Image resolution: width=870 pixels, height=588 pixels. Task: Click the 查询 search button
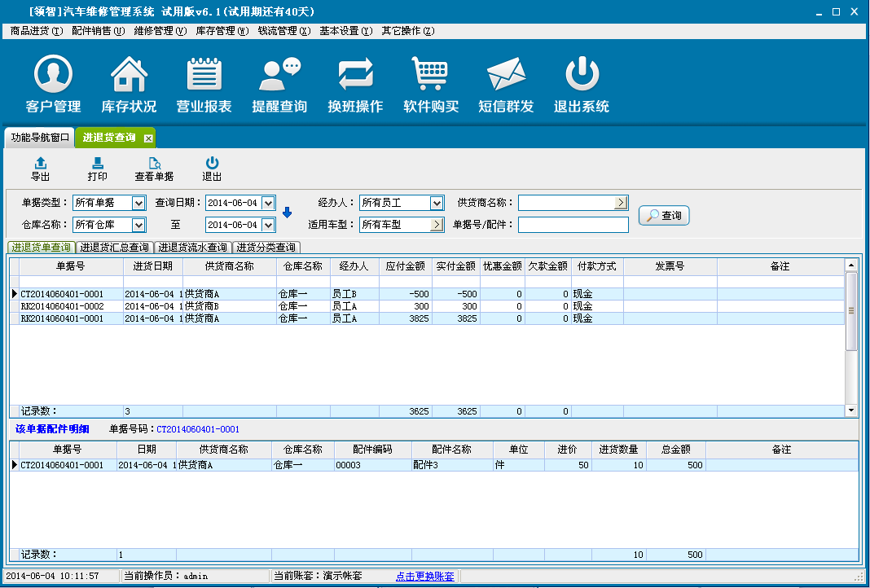click(x=664, y=216)
